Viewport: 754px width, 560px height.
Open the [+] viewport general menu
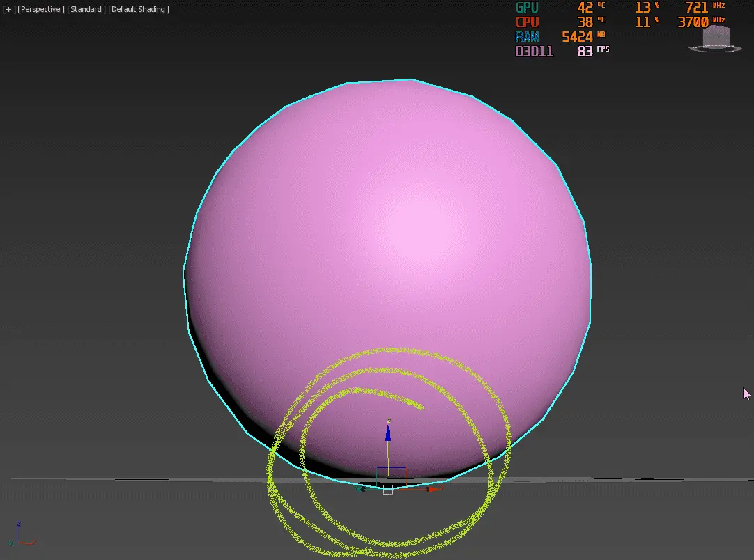pyautogui.click(x=9, y=9)
